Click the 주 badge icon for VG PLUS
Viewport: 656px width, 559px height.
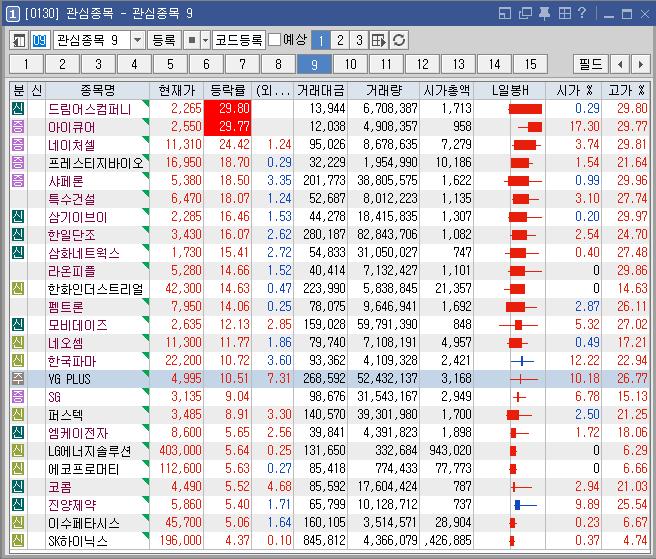(x=18, y=379)
